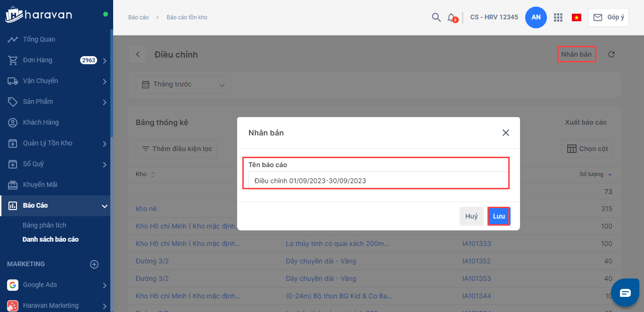Open the apps grid icon
This screenshot has height=312, width=644.
[558, 17]
